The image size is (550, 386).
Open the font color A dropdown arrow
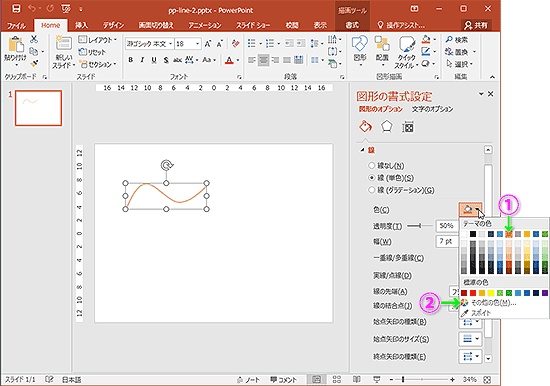pyautogui.click(x=238, y=60)
